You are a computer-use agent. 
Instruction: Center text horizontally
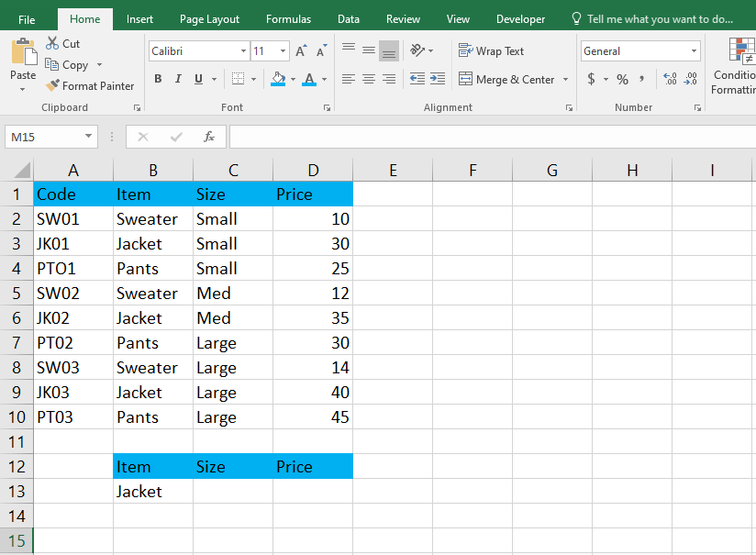[369, 79]
